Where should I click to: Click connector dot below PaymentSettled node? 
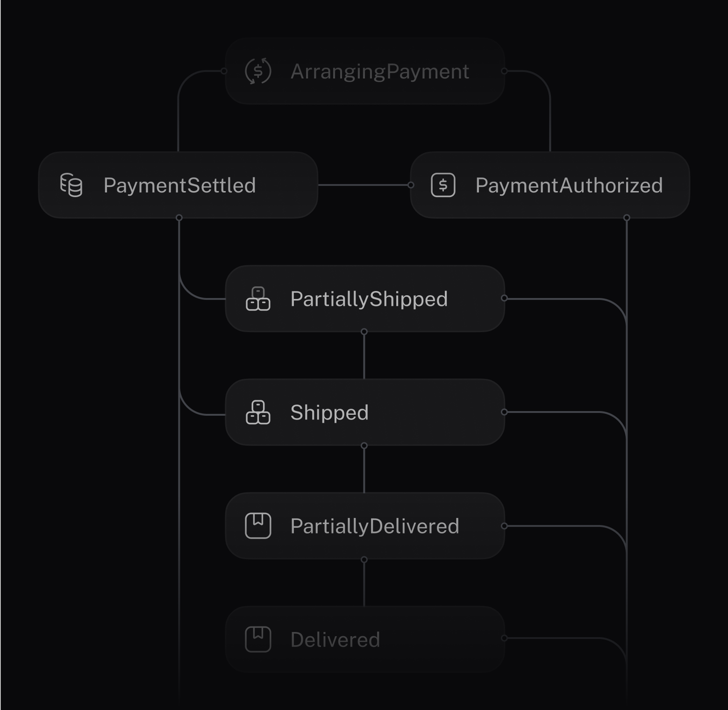(x=179, y=218)
